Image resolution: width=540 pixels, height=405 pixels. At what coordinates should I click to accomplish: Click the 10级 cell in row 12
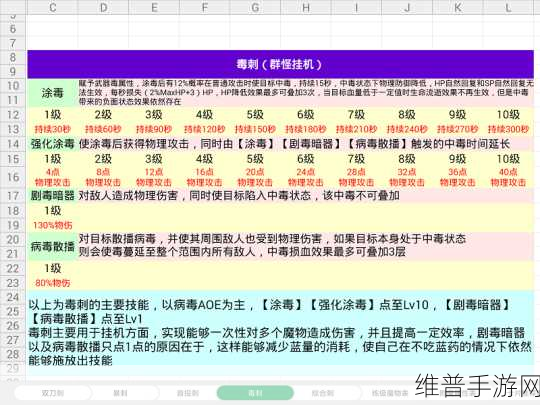pos(508,115)
